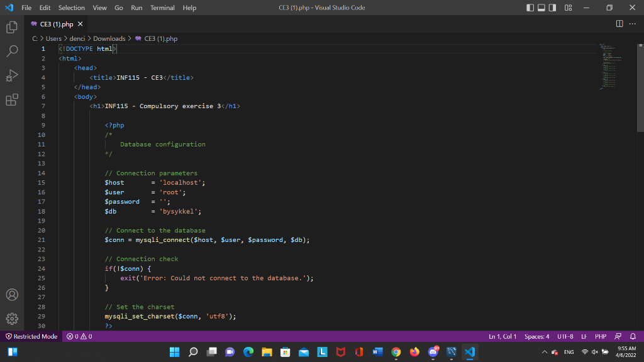Image resolution: width=644 pixels, height=362 pixels.
Task: Click Windows Start button on taskbar
Action: 175,352
